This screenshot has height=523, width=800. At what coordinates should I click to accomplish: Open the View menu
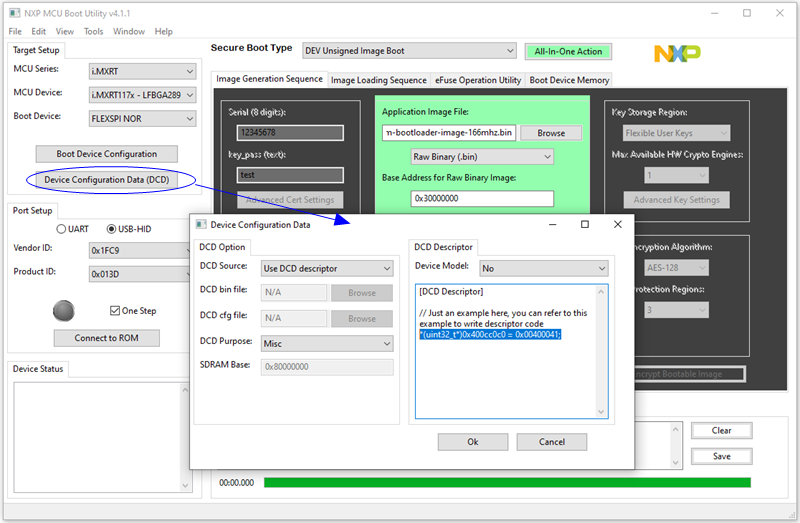pos(64,32)
